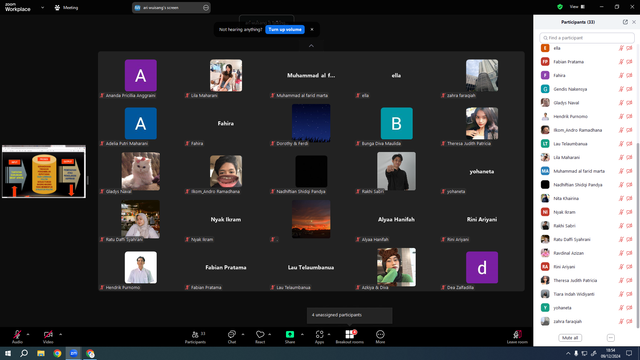
Task: Click the green encryption shield icon
Action: click(560, 7)
